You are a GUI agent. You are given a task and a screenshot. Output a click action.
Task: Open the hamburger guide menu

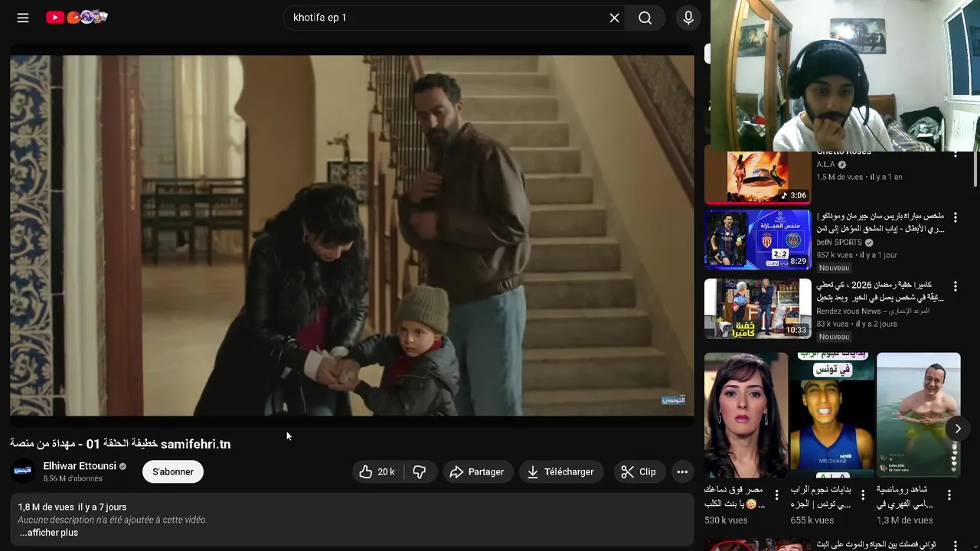[23, 18]
